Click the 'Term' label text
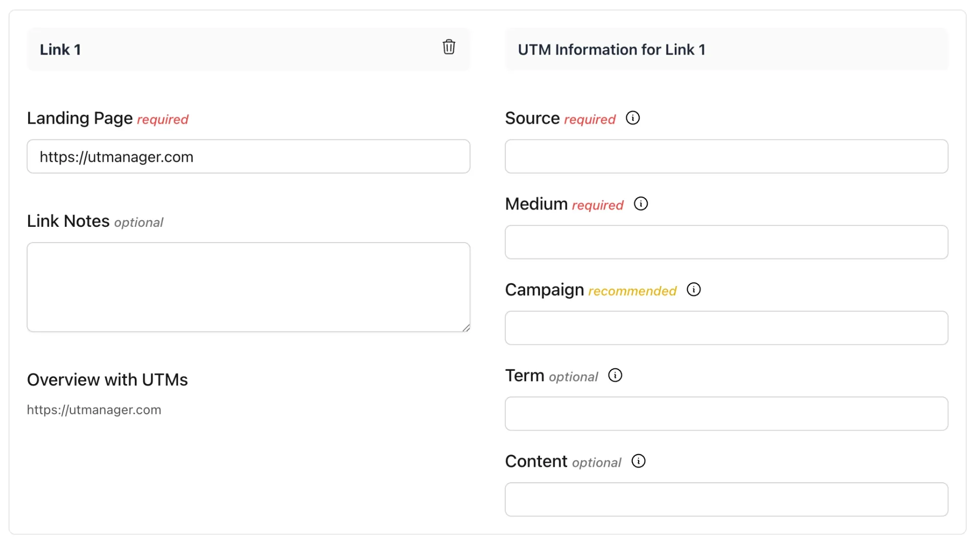 (524, 375)
